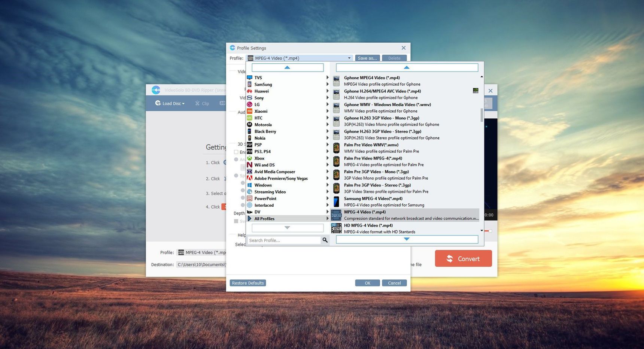The width and height of the screenshot is (644, 349).
Task: Click the Xbox logo icon
Action: click(x=249, y=158)
